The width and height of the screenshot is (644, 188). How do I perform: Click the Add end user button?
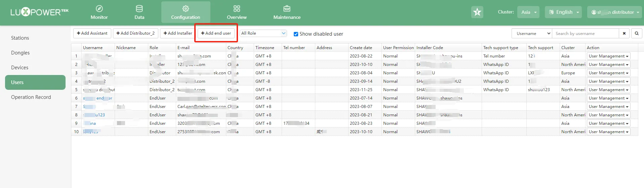[x=216, y=33]
